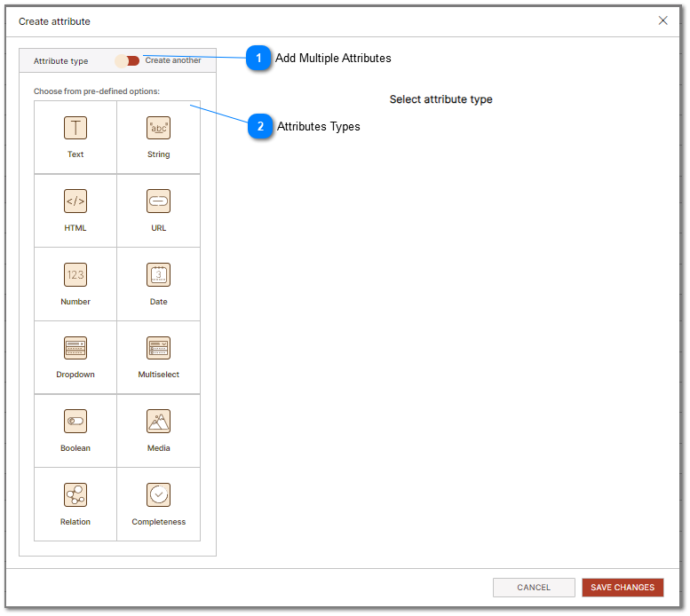The image size is (690, 616).
Task: Choose the Number attribute type icon
Action: 75,275
